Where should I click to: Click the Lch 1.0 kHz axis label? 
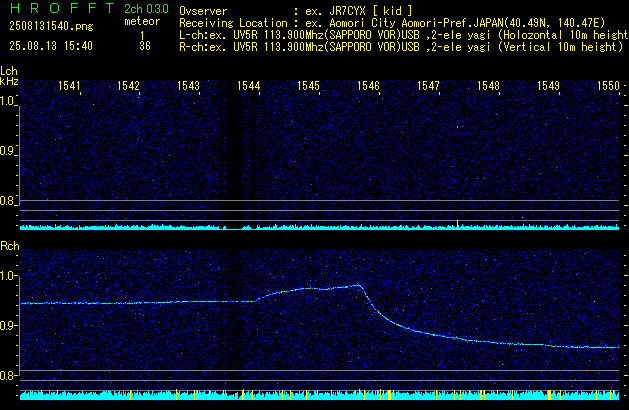pyautogui.click(x=8, y=101)
